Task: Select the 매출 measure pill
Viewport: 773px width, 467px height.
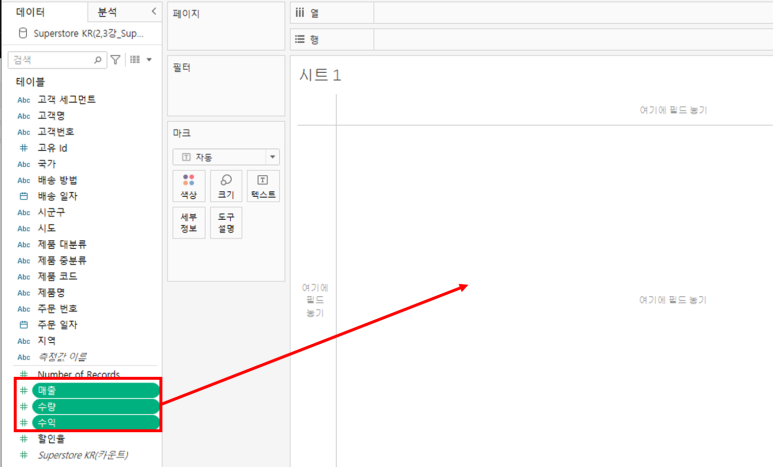Action: 96,391
